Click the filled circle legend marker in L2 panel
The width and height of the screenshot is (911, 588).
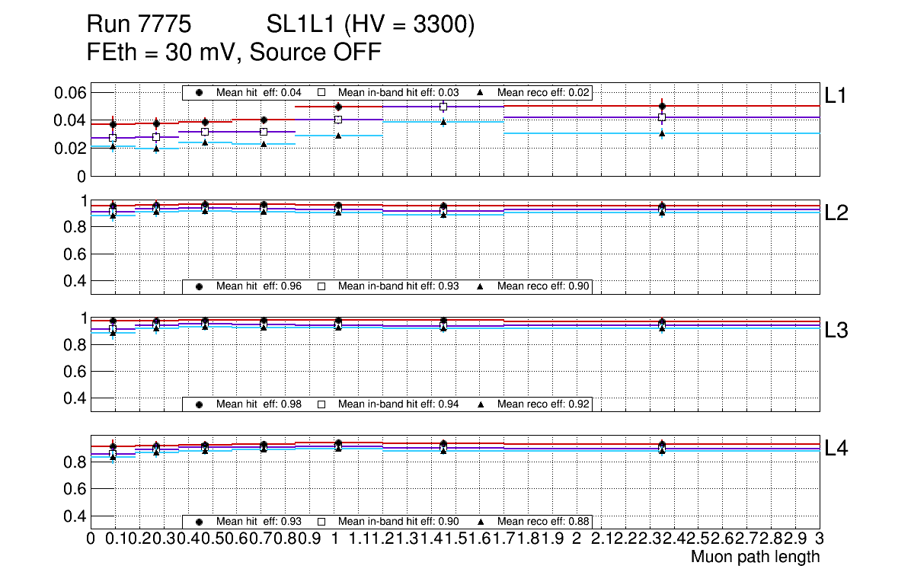(200, 286)
